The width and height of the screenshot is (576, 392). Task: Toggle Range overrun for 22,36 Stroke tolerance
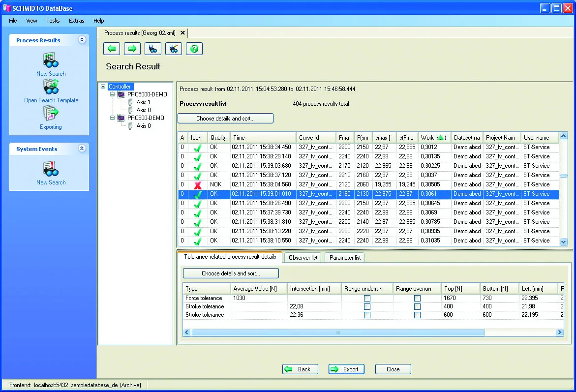pyautogui.click(x=417, y=315)
